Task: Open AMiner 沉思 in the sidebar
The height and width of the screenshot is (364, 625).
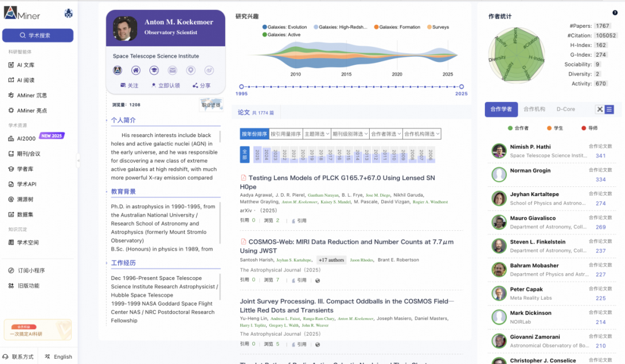Action: click(x=28, y=95)
